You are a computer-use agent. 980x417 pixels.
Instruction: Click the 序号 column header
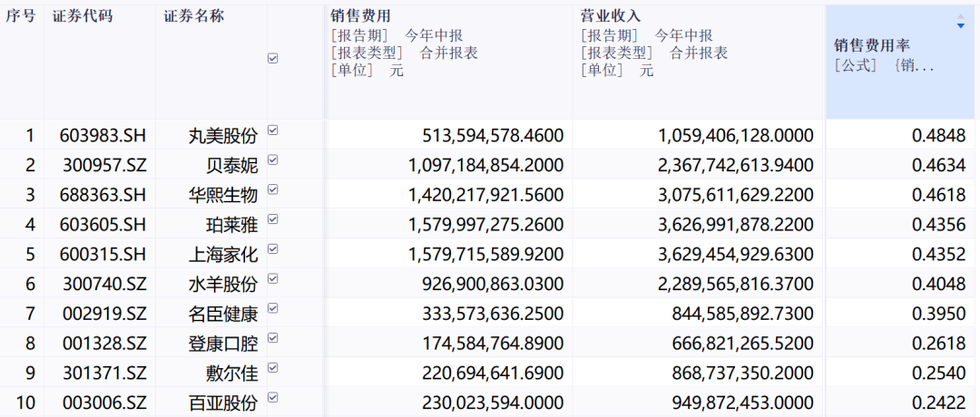[x=21, y=63]
